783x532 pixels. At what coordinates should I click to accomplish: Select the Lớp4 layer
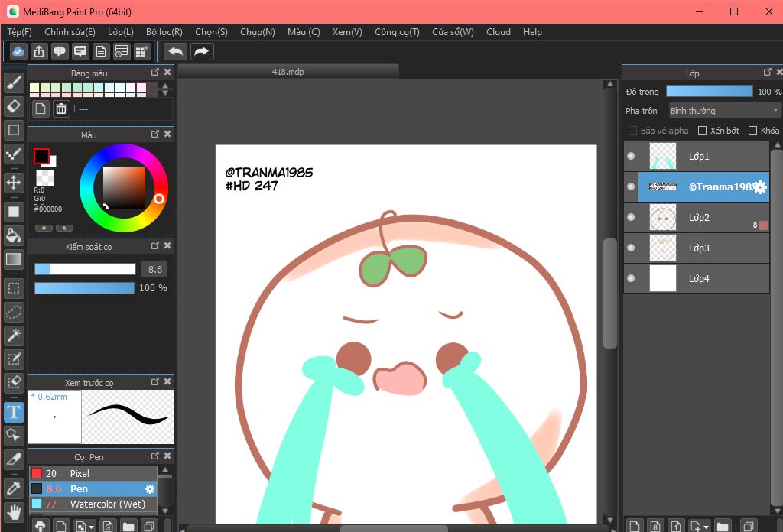[x=697, y=278]
